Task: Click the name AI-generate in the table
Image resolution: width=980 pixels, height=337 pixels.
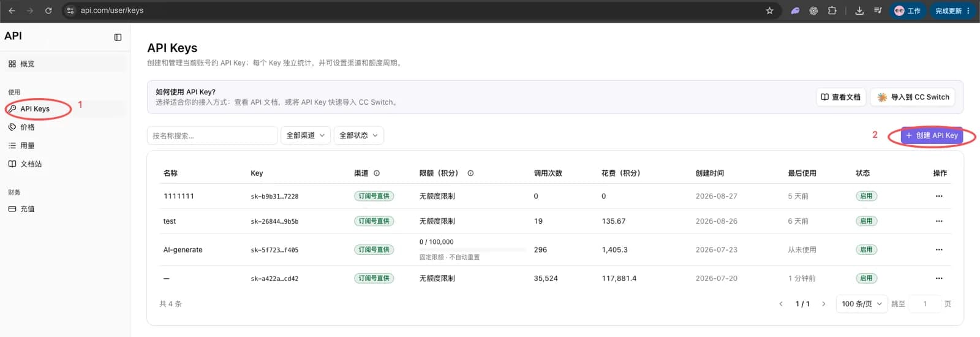Action: tap(183, 250)
